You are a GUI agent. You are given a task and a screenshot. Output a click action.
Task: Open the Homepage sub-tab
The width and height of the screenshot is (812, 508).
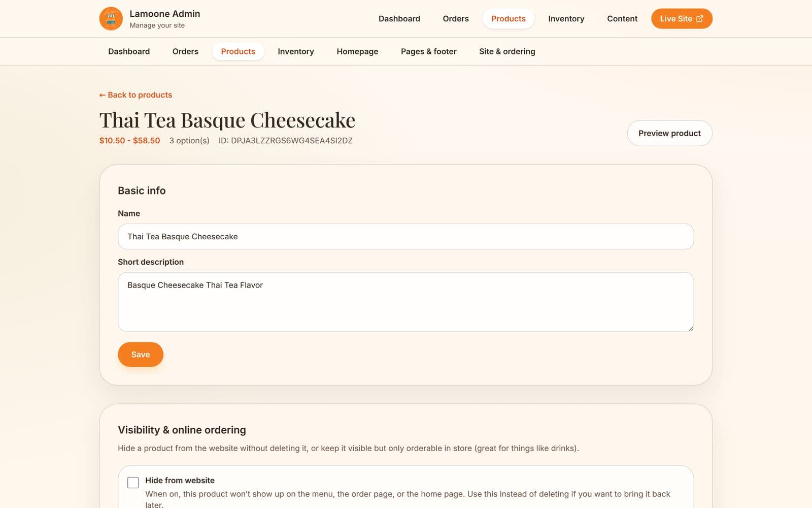(357, 51)
